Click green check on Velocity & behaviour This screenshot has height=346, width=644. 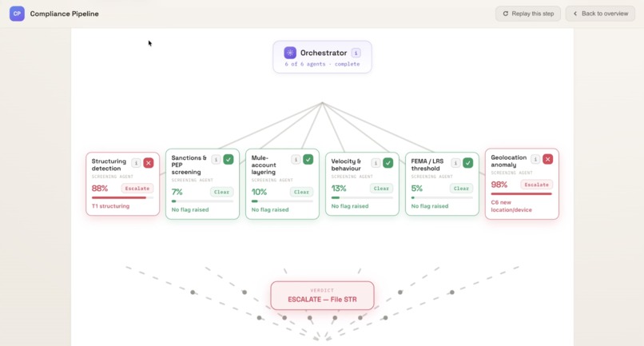[x=388, y=163]
